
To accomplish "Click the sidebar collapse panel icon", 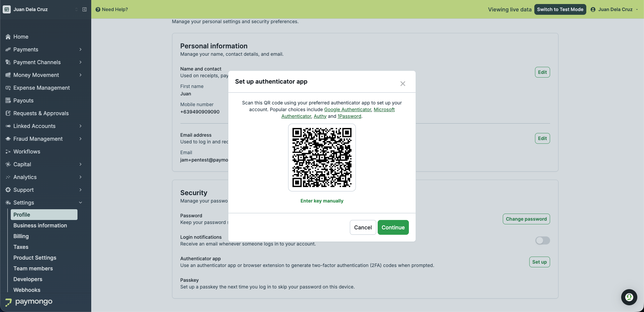I will [85, 9].
